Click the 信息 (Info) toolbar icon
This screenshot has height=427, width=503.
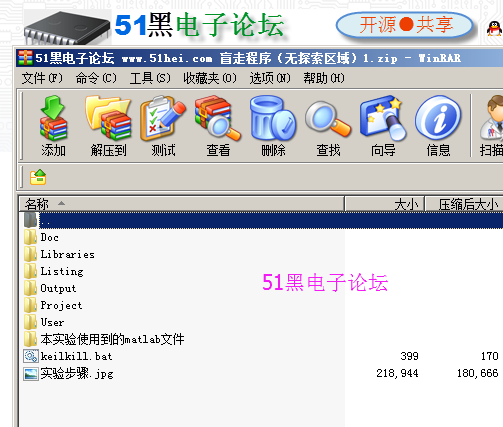(438, 118)
